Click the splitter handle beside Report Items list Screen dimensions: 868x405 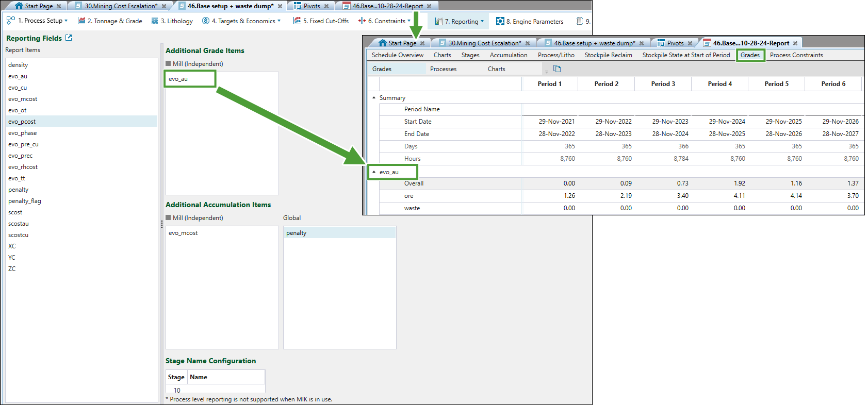click(x=161, y=224)
